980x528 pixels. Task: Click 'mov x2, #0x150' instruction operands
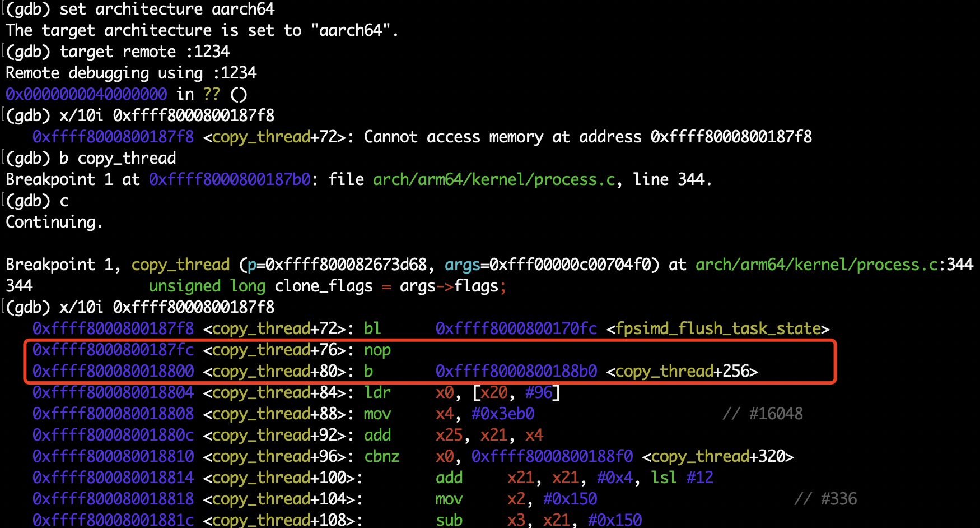pos(552,499)
